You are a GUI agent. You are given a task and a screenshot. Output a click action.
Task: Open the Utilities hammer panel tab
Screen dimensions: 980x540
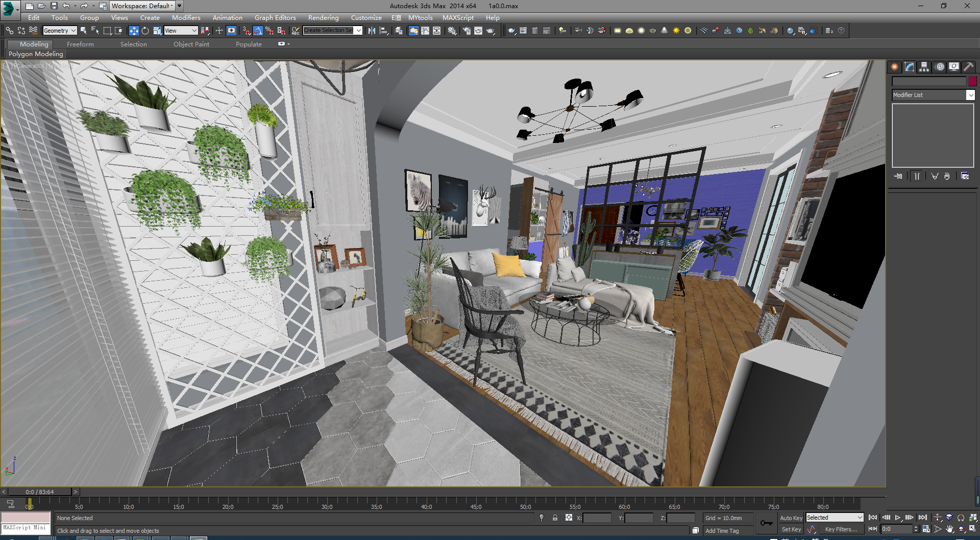pyautogui.click(x=968, y=67)
